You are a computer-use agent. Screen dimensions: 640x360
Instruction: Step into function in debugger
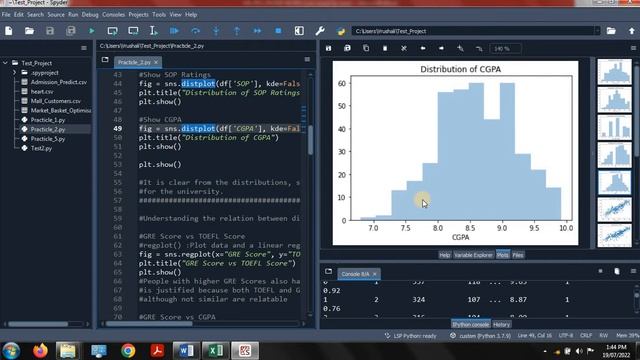(x=216, y=31)
